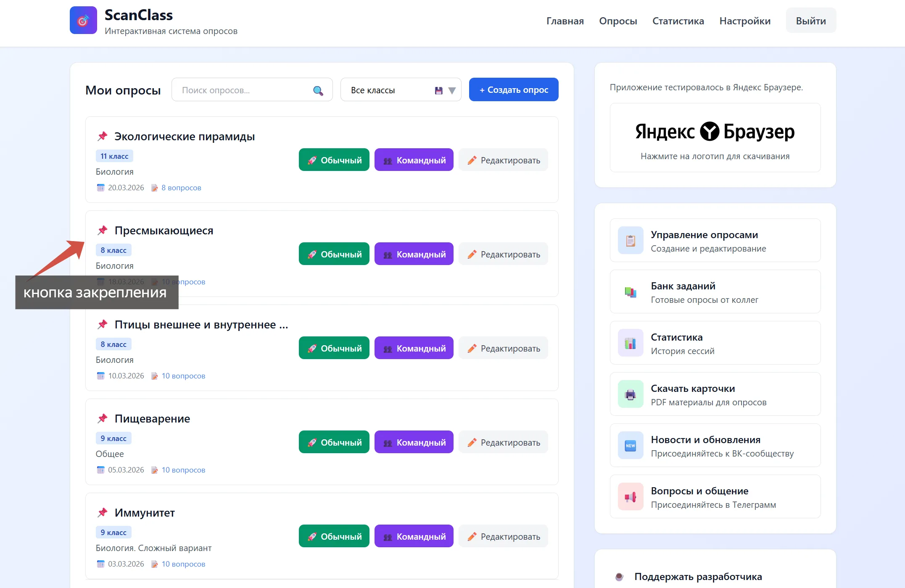The height and width of the screenshot is (588, 905).
Task: Open the Новости и обновления icon
Action: pos(630,446)
